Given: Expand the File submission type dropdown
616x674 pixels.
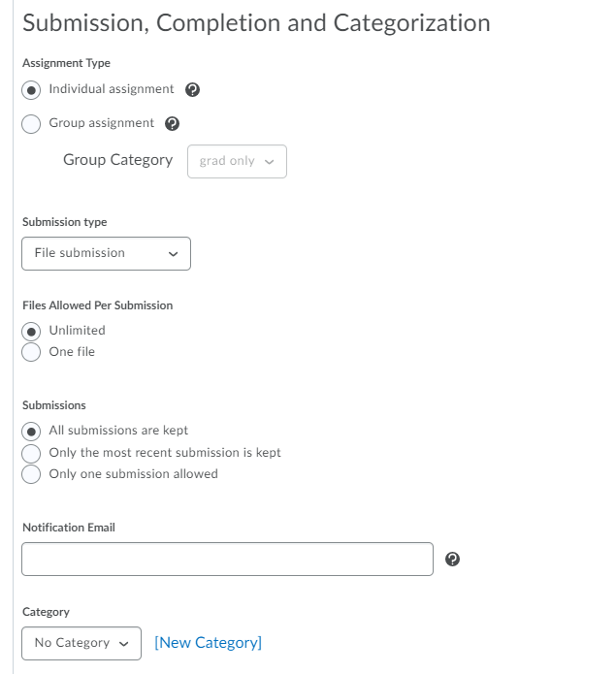Looking at the screenshot, I should click(106, 254).
